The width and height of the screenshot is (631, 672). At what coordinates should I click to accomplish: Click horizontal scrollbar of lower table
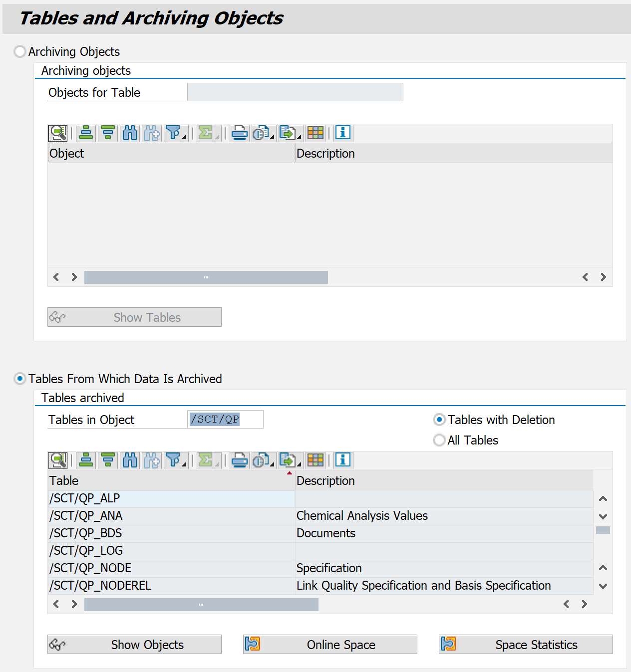pyautogui.click(x=201, y=605)
